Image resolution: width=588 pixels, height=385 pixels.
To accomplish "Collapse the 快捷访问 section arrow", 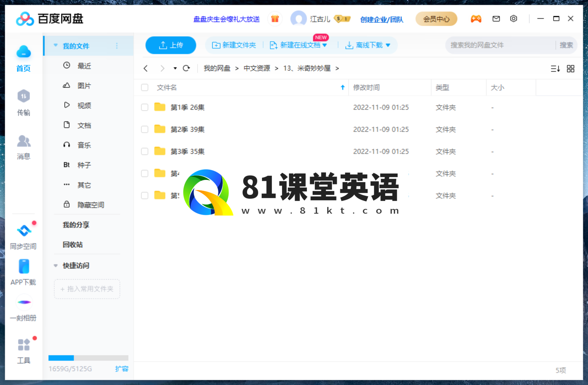I will [x=56, y=265].
